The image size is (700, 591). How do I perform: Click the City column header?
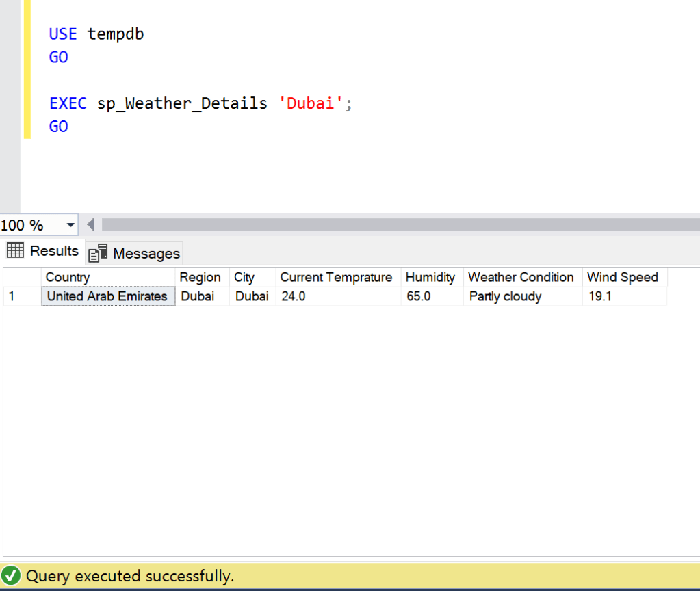244,277
